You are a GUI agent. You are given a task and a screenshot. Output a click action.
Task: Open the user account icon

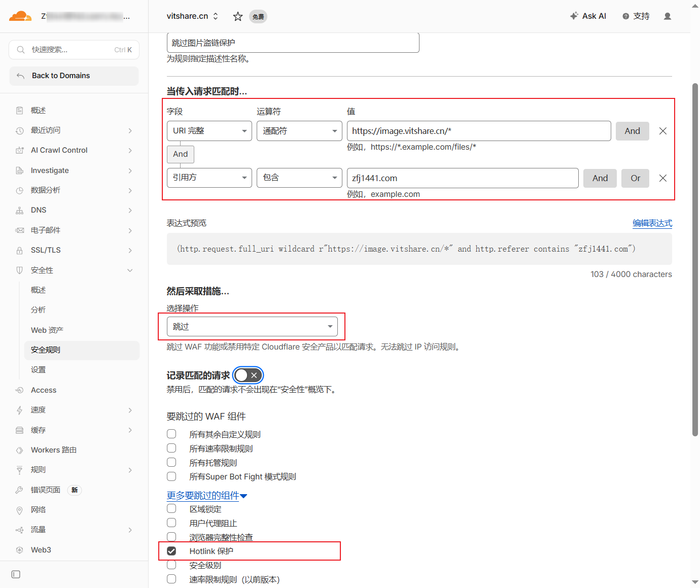click(x=668, y=16)
